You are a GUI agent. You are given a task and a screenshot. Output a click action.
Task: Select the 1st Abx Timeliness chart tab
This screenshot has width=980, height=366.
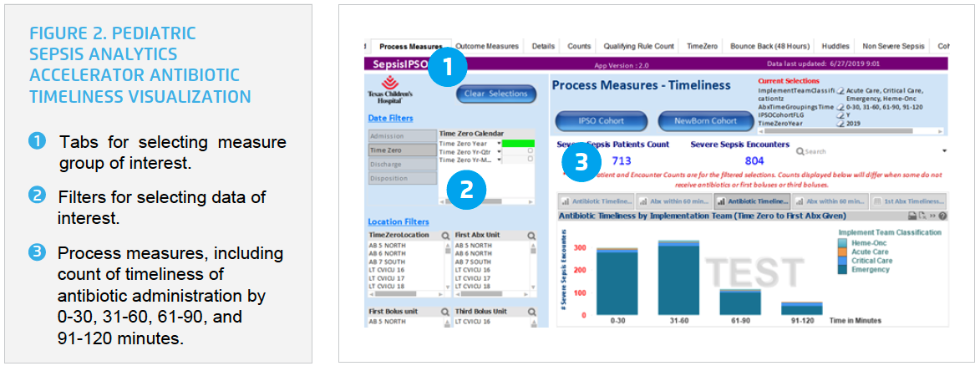point(908,201)
